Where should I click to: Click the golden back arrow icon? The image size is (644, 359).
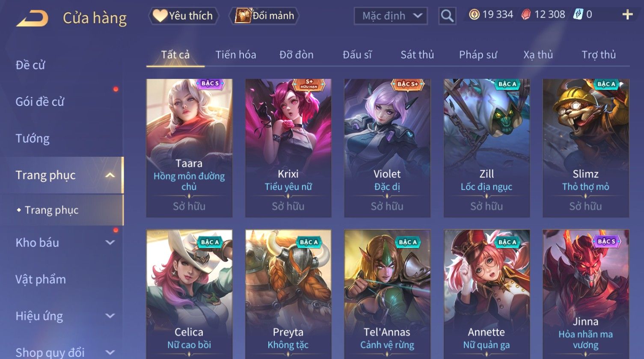[x=32, y=18]
